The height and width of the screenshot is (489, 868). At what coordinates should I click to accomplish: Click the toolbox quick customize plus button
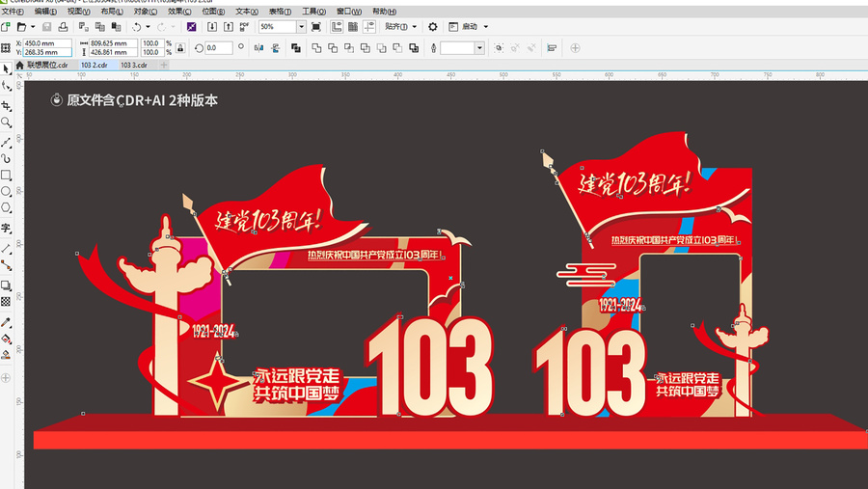click(x=6, y=378)
